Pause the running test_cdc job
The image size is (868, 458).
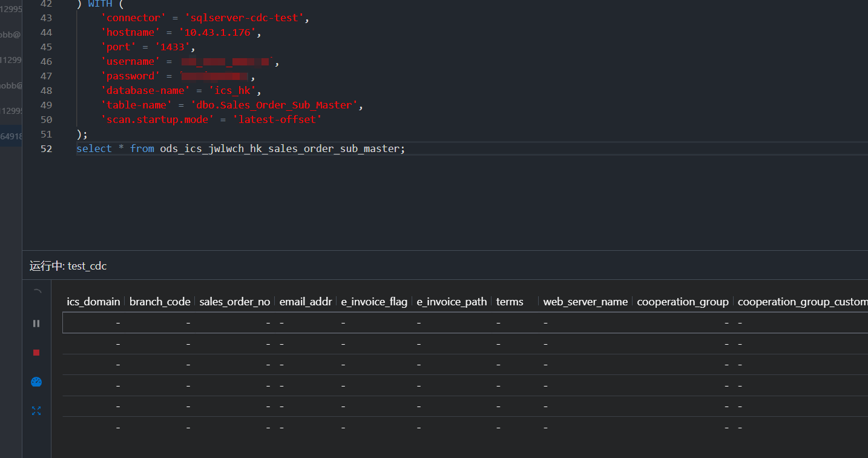[36, 324]
